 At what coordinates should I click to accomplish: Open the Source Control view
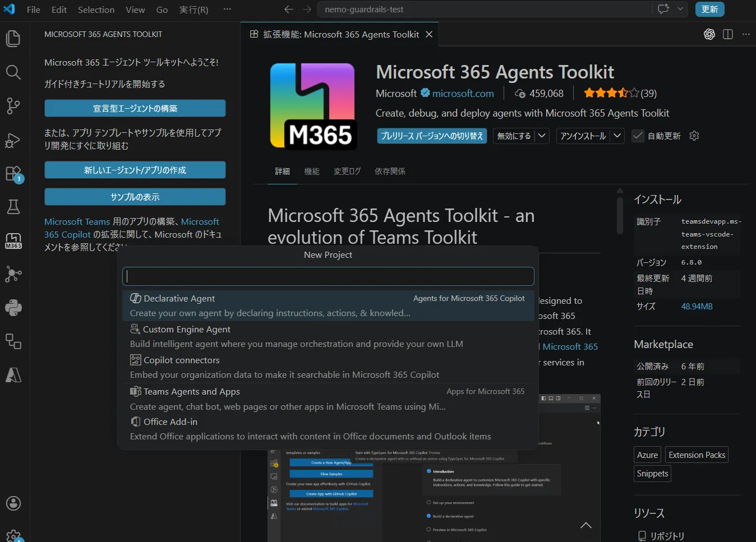point(13,105)
